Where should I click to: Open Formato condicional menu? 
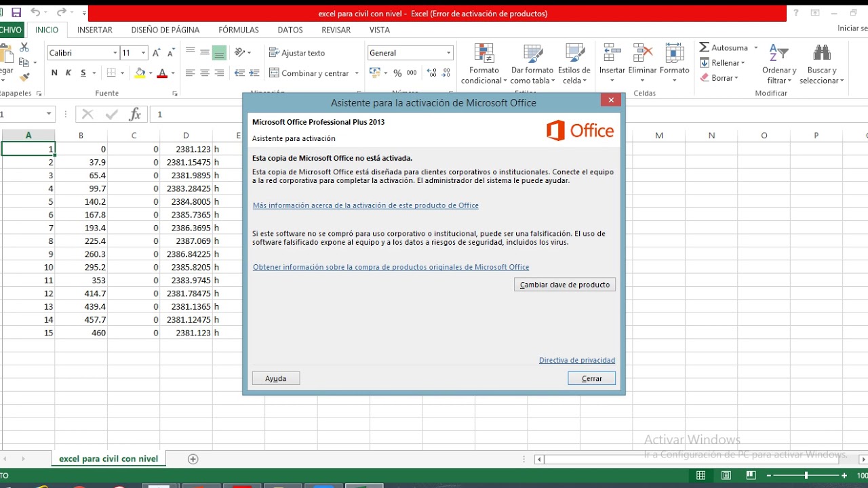(484, 64)
